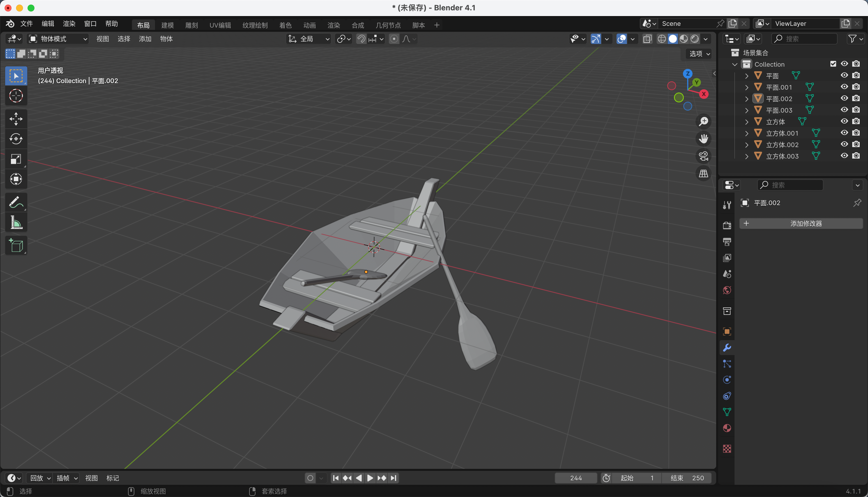This screenshot has width=868, height=497.
Task: Activate the Annotate pencil tool
Action: point(16,202)
